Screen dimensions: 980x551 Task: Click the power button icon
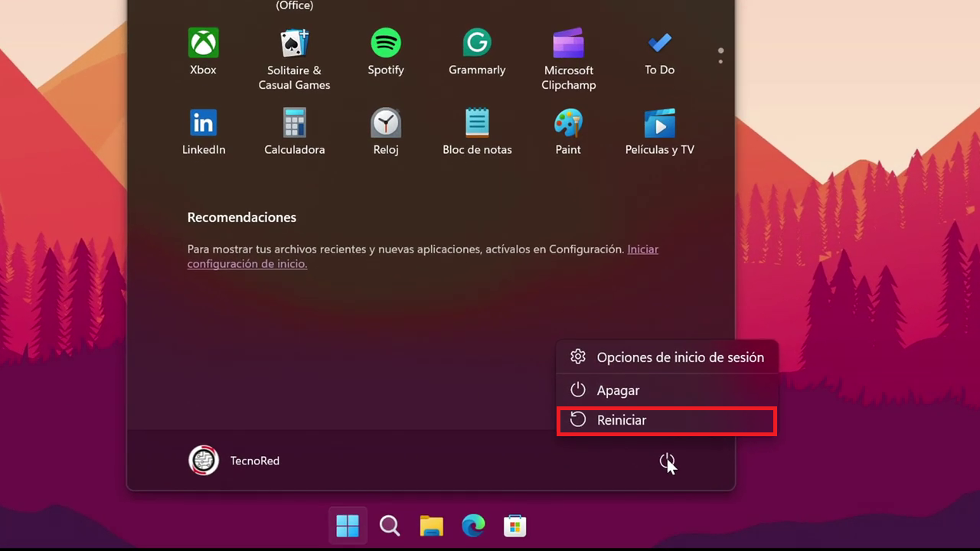pos(667,461)
